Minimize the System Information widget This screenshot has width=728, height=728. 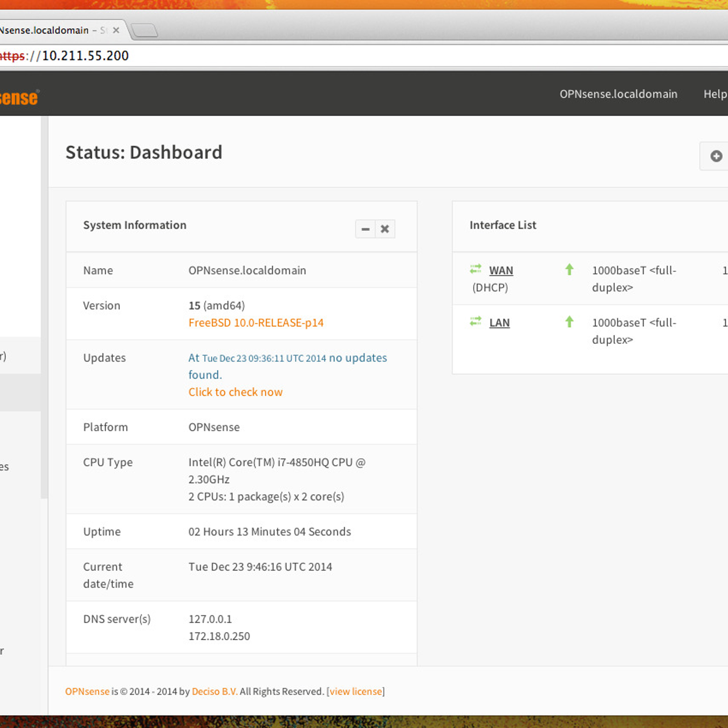tap(365, 229)
